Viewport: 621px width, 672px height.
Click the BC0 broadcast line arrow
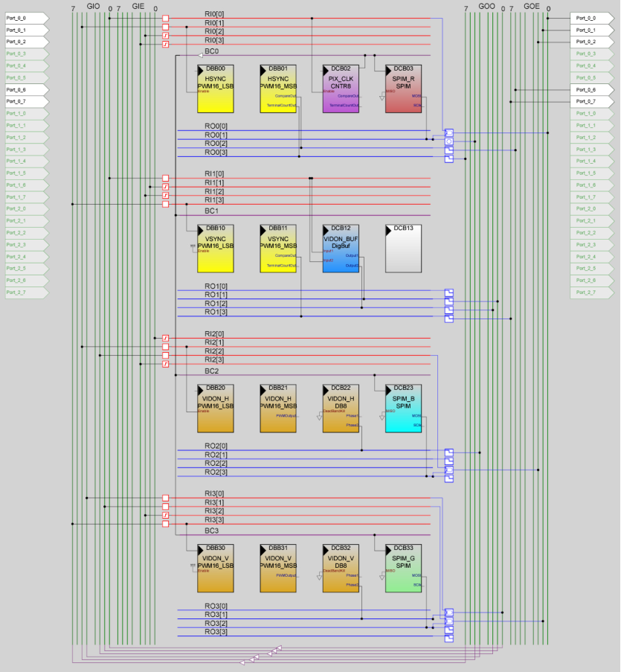click(200, 55)
